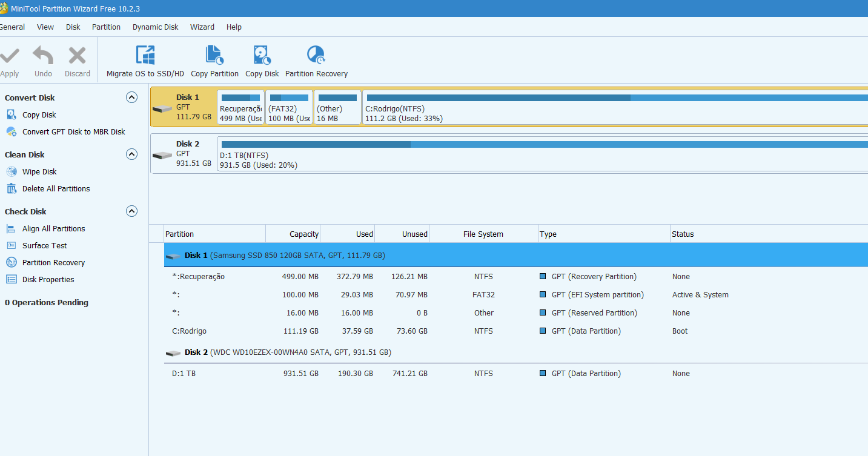Image resolution: width=868 pixels, height=456 pixels.
Task: Select the C:Rodrigo NTFS partition bar
Action: click(x=615, y=107)
